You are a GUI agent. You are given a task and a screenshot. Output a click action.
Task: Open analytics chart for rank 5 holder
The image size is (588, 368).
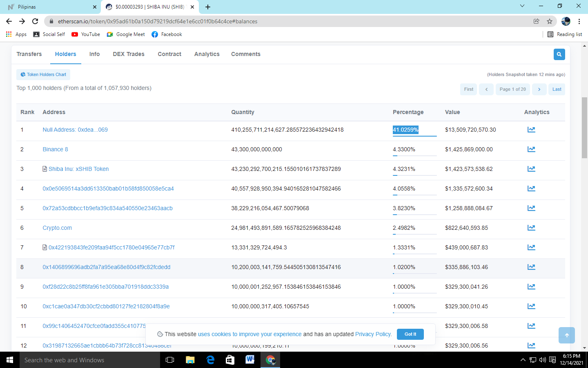[531, 208]
